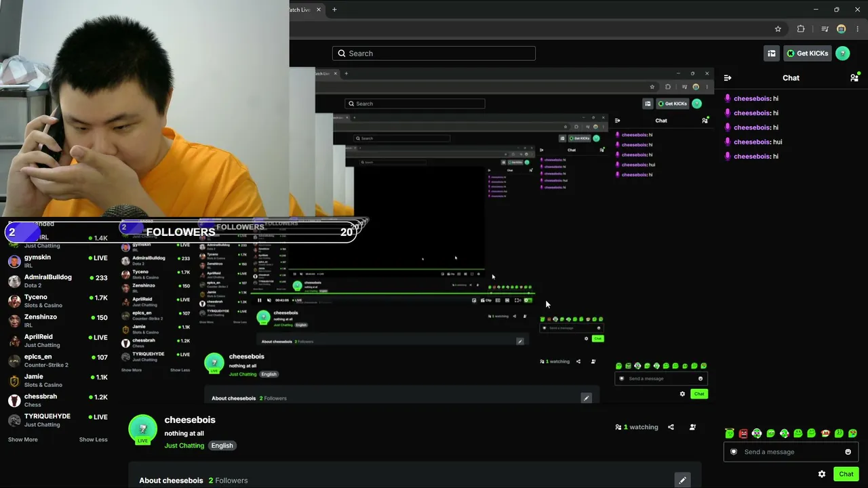Open a new browser tab

pyautogui.click(x=334, y=9)
